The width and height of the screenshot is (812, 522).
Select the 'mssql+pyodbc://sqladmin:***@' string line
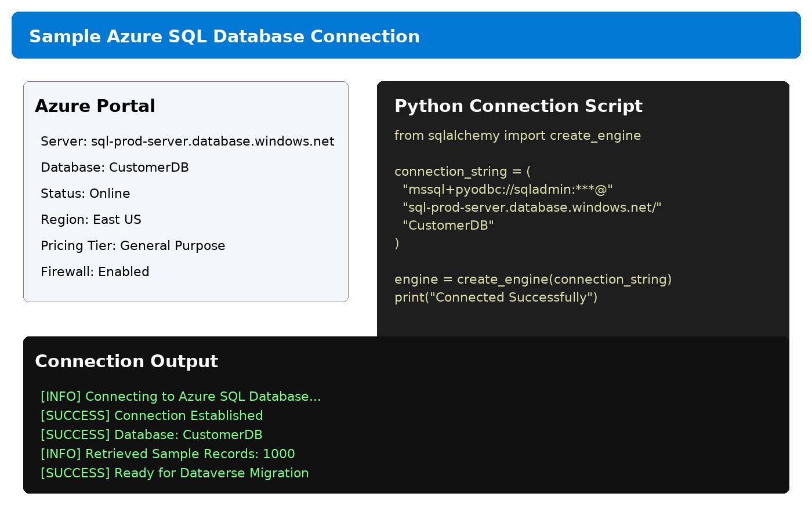point(507,190)
